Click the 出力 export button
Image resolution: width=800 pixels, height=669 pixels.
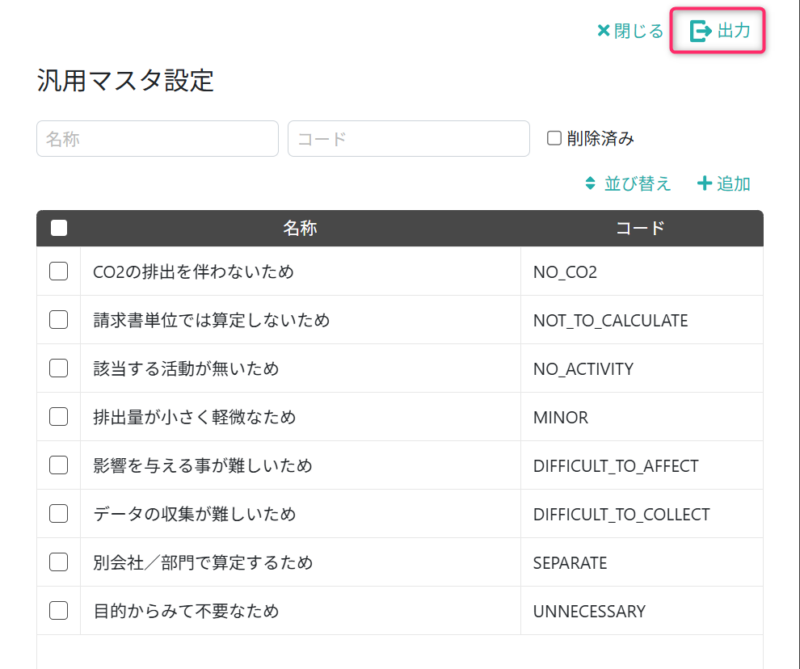coord(725,31)
